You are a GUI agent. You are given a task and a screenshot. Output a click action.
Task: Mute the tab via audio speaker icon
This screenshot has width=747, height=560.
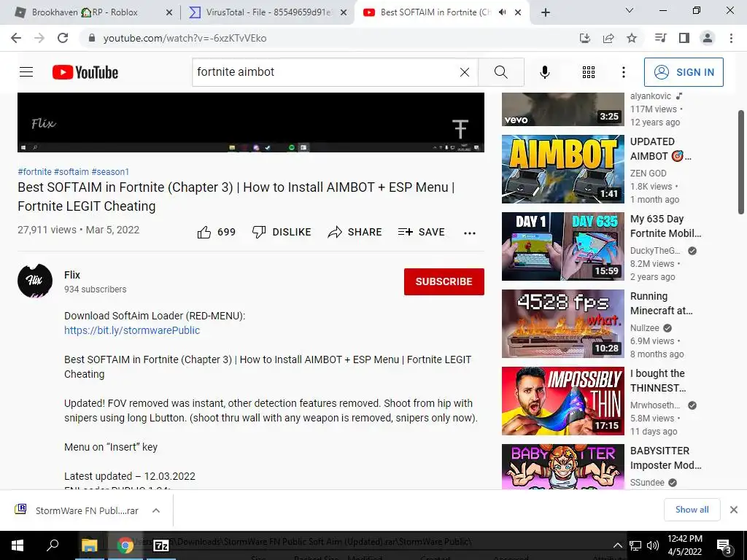pos(502,12)
